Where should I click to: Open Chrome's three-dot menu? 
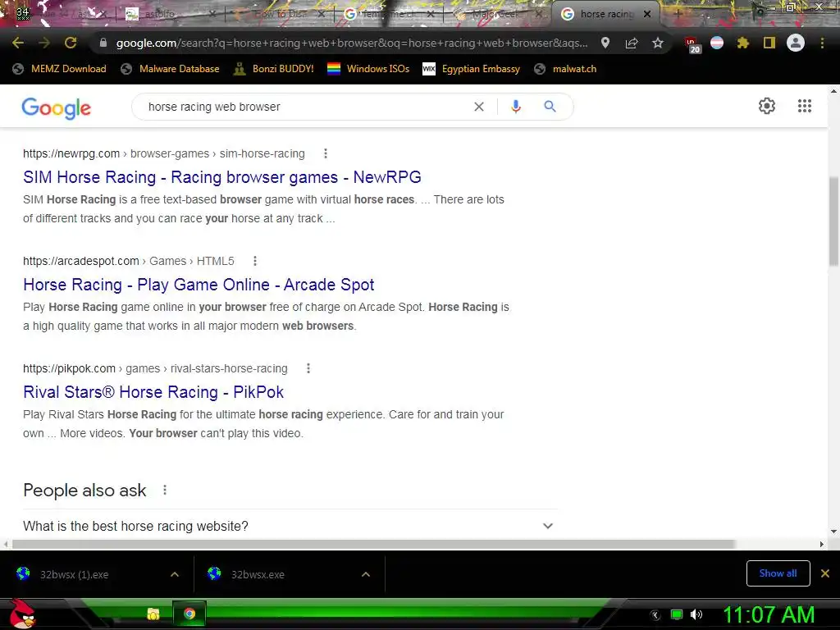(x=822, y=43)
